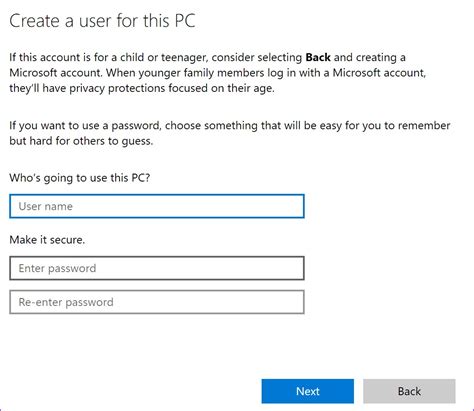The image size is (474, 411).
Task: Click the line starting 'If this account is for a child'
Action: click(207, 58)
